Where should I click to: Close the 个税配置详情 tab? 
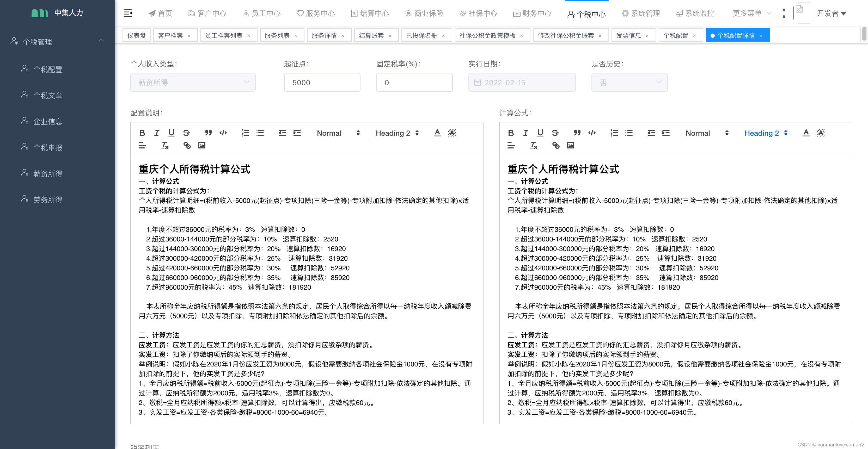761,36
